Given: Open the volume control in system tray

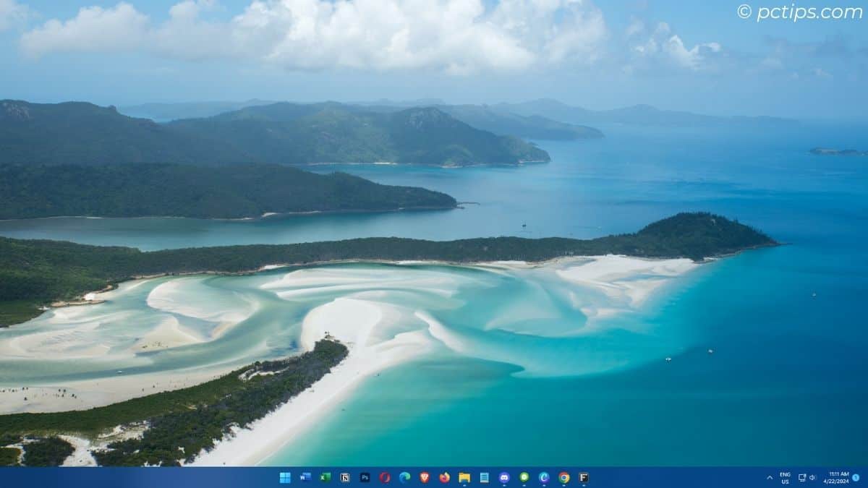Looking at the screenshot, I should [x=812, y=477].
